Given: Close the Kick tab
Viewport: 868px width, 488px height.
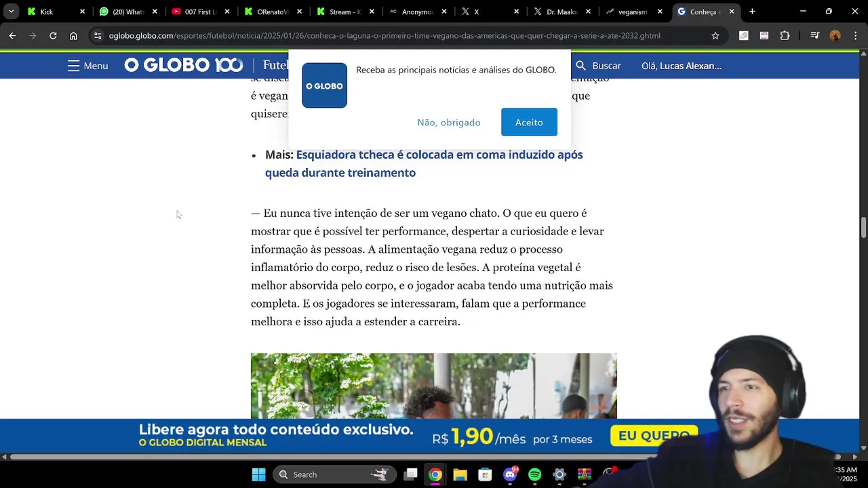Looking at the screenshot, I should (83, 12).
